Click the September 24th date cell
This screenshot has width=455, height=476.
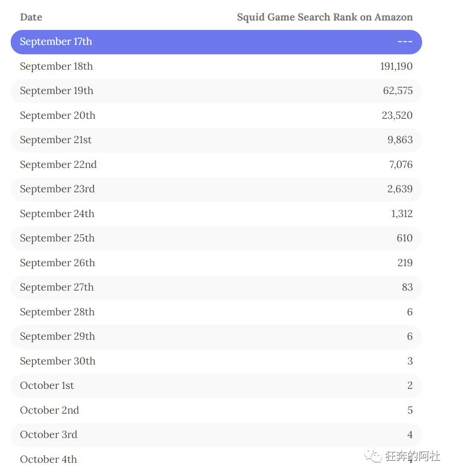57,214
